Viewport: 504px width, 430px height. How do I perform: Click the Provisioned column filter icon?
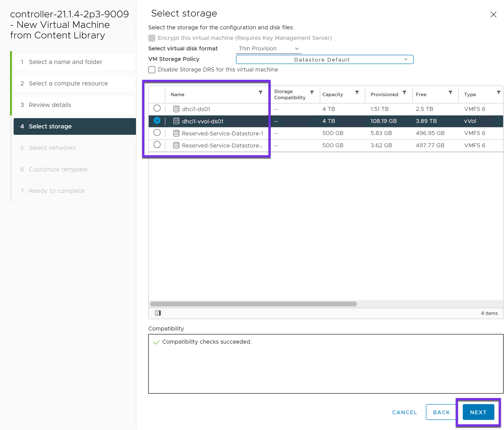click(x=404, y=92)
